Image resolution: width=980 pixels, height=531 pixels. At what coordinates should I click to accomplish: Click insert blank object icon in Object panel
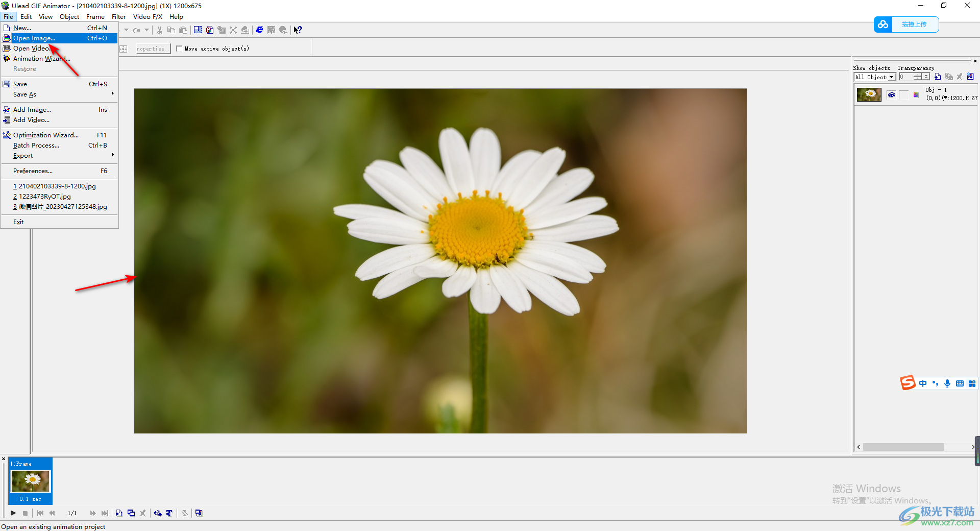click(937, 77)
